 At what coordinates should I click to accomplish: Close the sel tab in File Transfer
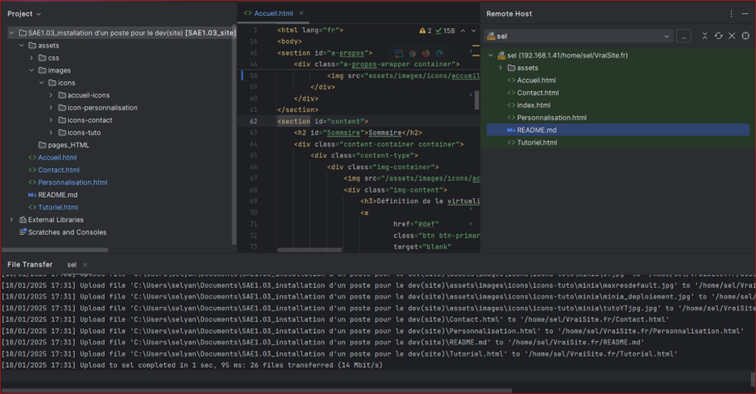[85, 265]
